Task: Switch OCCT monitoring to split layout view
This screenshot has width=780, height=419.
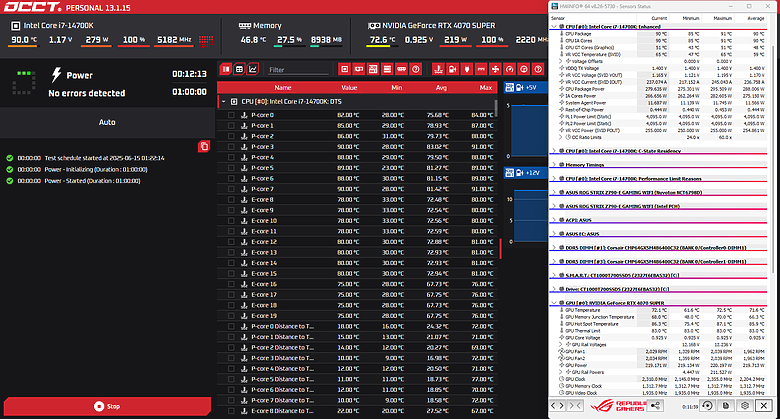Action: pyautogui.click(x=226, y=69)
